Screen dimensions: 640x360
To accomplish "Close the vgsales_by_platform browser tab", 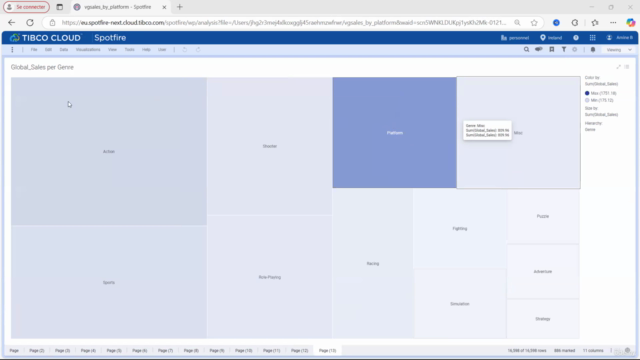I will pos(164,7).
